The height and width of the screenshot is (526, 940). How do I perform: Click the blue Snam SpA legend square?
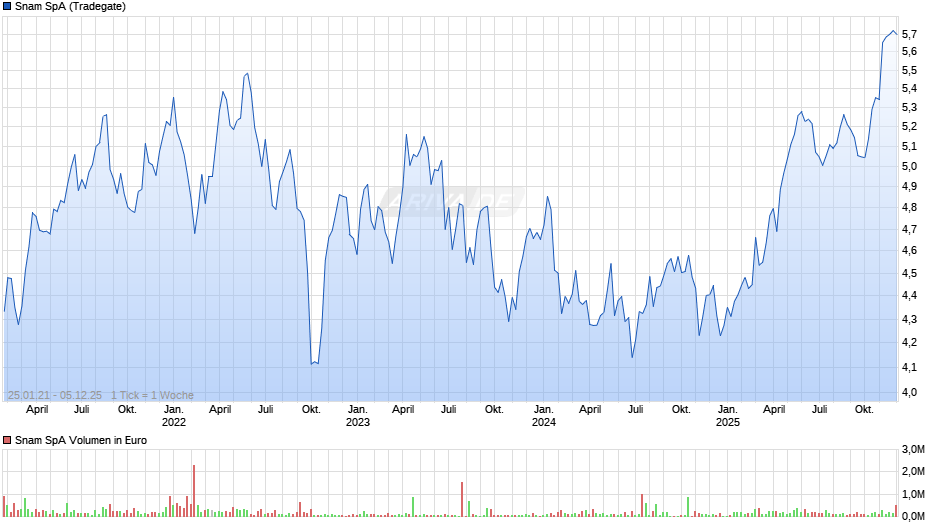(x=7, y=7)
